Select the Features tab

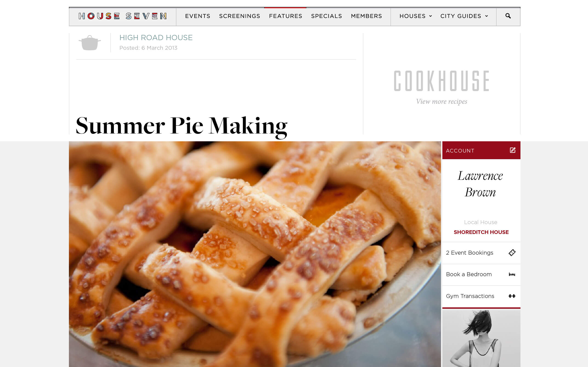(x=286, y=16)
